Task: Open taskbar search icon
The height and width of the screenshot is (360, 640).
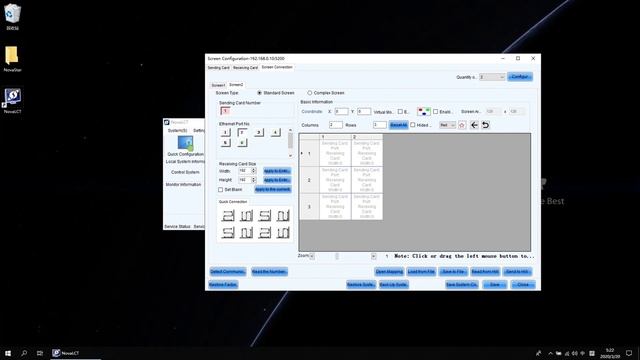Action: click(x=24, y=353)
